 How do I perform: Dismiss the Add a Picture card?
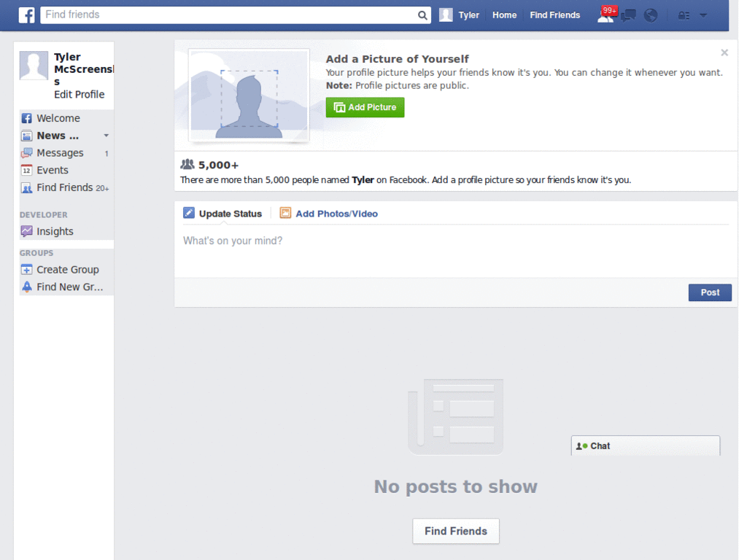724,52
